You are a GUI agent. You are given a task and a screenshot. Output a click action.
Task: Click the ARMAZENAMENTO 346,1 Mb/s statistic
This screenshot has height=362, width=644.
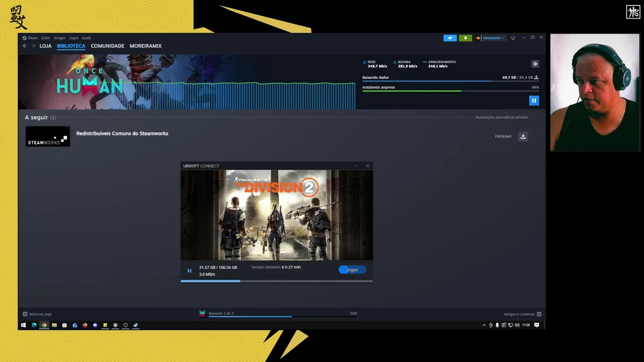click(x=439, y=64)
